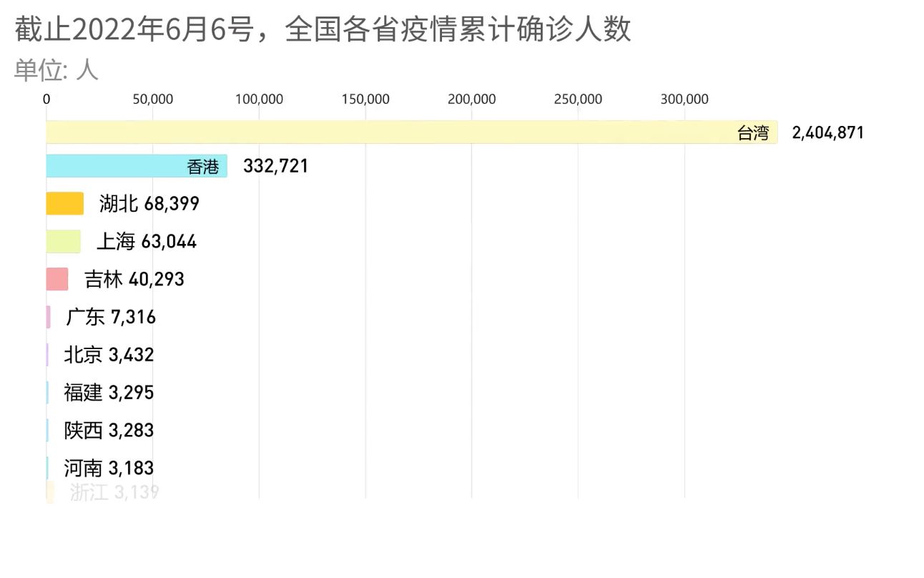Click the orange 湖北 bar
924x578 pixels.
coord(64,203)
